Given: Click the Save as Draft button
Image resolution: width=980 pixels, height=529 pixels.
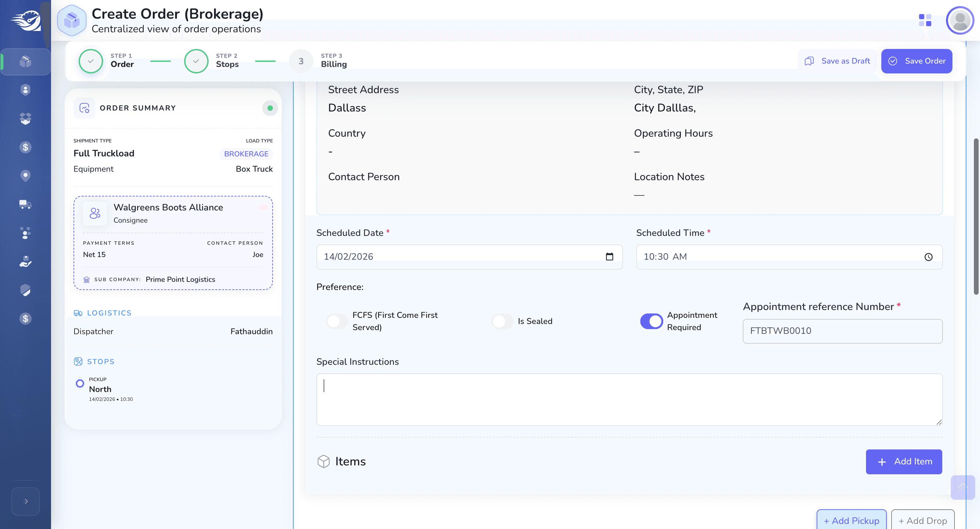Looking at the screenshot, I should pyautogui.click(x=837, y=61).
